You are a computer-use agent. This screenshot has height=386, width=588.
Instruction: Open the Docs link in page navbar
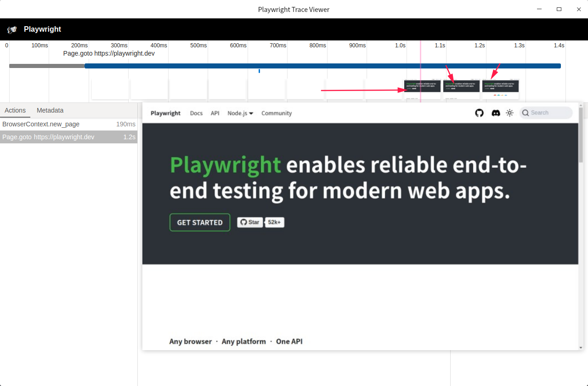click(196, 113)
